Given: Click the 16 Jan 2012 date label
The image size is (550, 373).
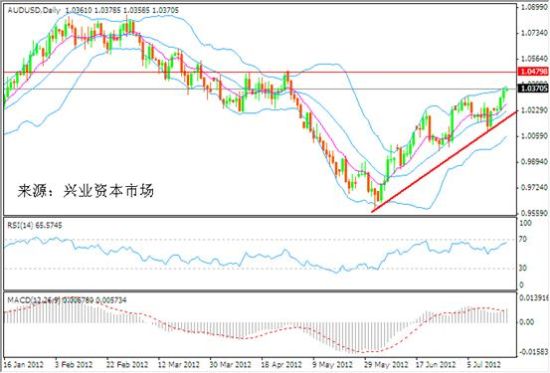Looking at the screenshot, I should (x=23, y=364).
